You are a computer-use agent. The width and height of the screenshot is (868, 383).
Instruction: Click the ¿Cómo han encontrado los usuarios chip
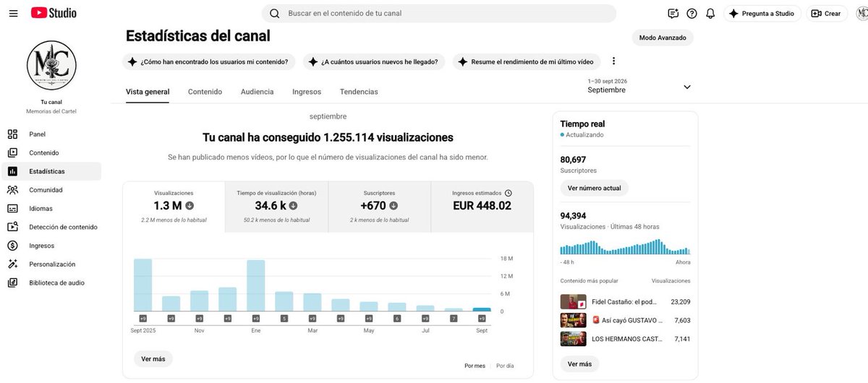pos(209,61)
